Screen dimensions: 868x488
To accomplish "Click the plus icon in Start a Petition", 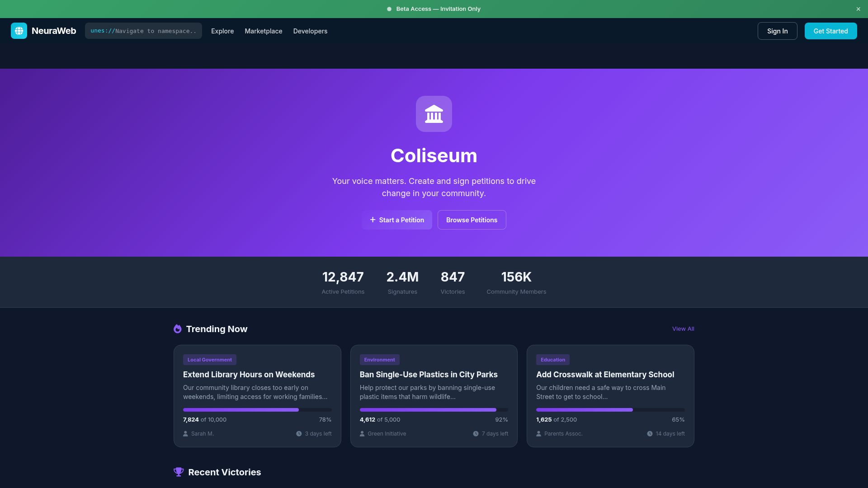I will tap(373, 220).
